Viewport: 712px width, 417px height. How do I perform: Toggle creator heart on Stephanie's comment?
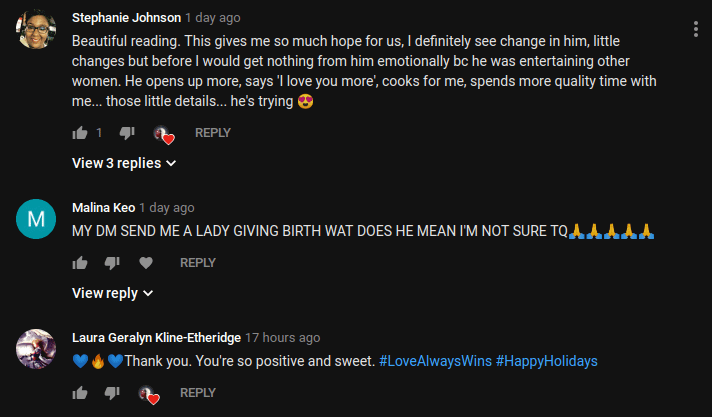[164, 134]
